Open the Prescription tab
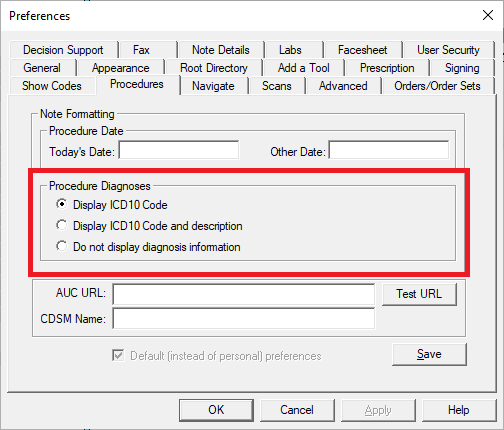This screenshot has height=430, width=504. (x=387, y=68)
